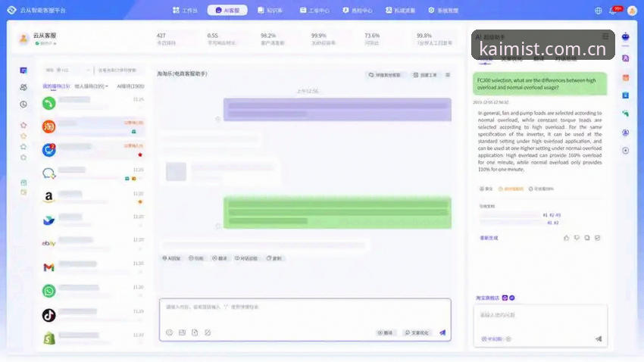Click the 转接其他客服 transfer button
Image resolution: width=644 pixels, height=362 pixels.
coord(385,75)
